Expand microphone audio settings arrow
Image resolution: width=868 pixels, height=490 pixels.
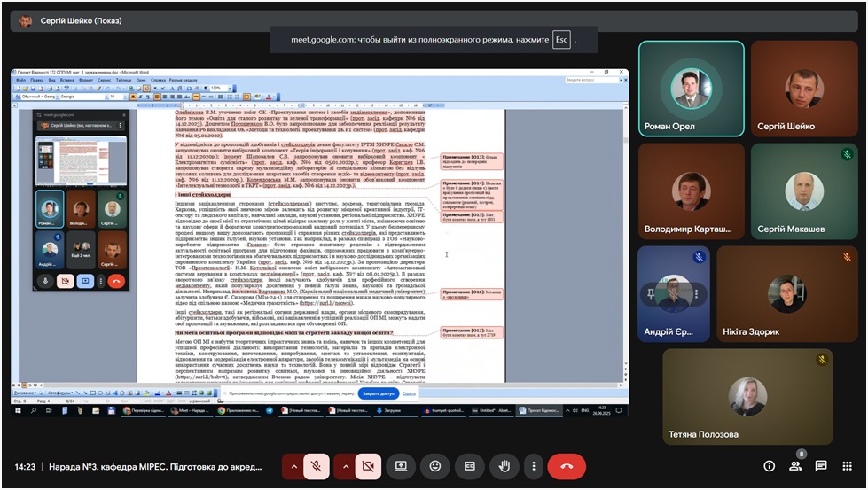[291, 466]
